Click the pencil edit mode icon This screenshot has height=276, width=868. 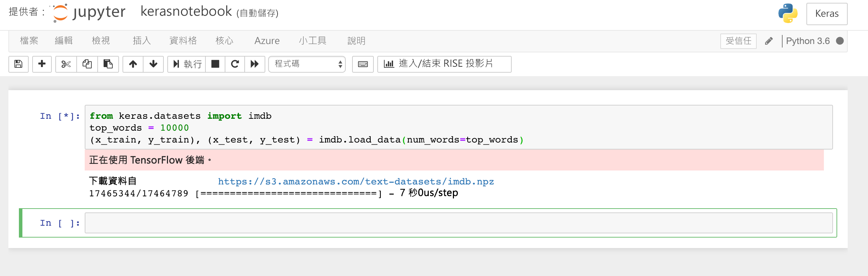tap(769, 41)
